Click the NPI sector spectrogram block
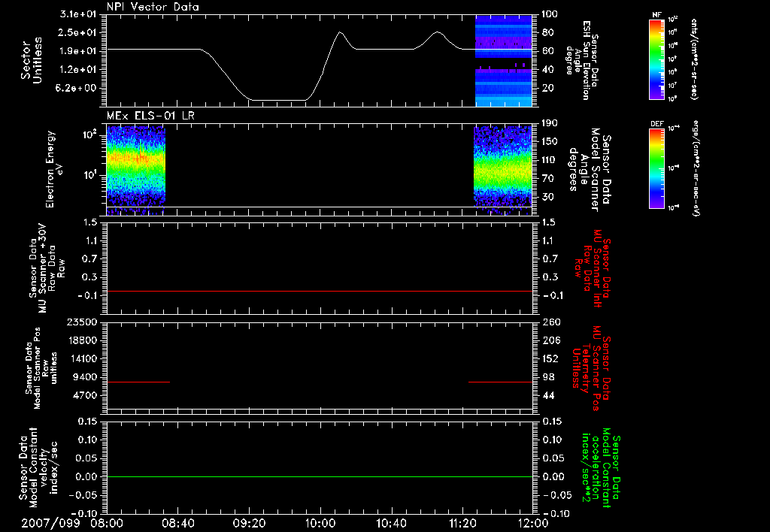 click(x=504, y=60)
